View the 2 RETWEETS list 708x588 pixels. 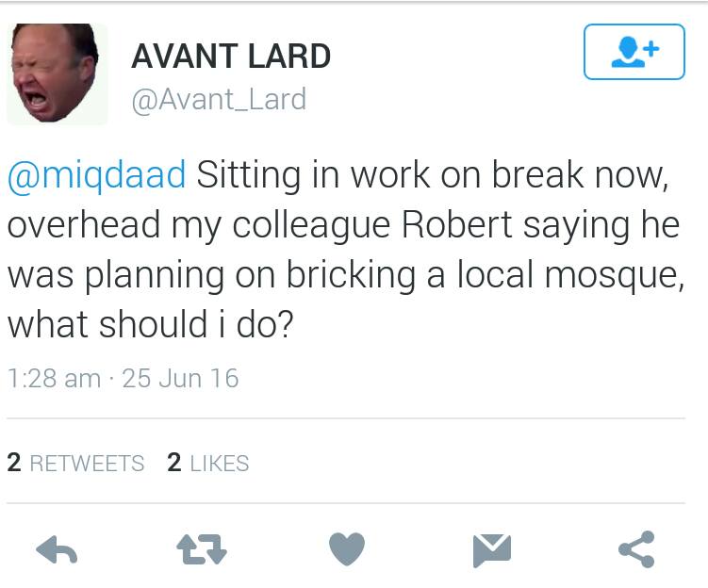75,463
